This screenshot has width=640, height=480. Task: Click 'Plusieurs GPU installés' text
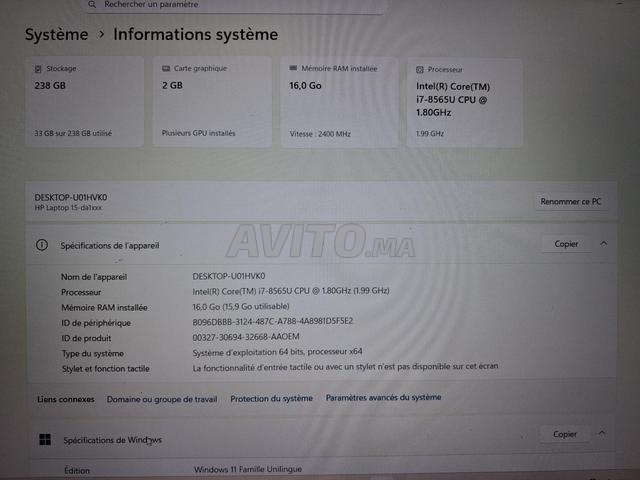coord(198,133)
